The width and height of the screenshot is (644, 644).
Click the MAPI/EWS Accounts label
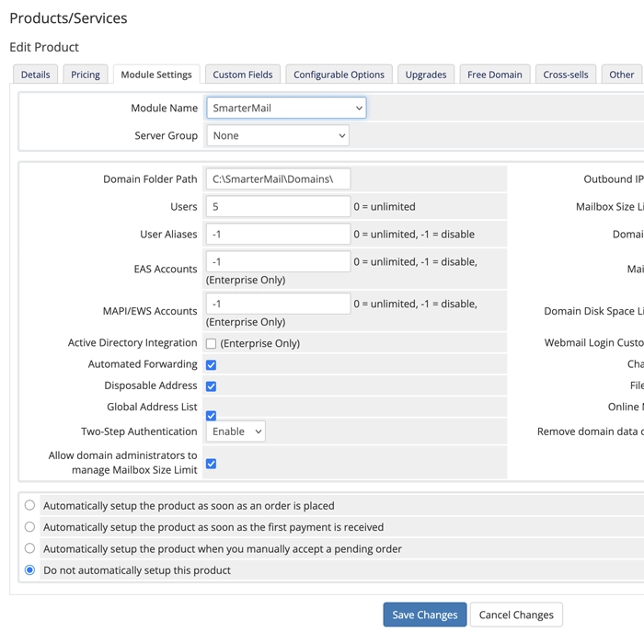coord(150,311)
